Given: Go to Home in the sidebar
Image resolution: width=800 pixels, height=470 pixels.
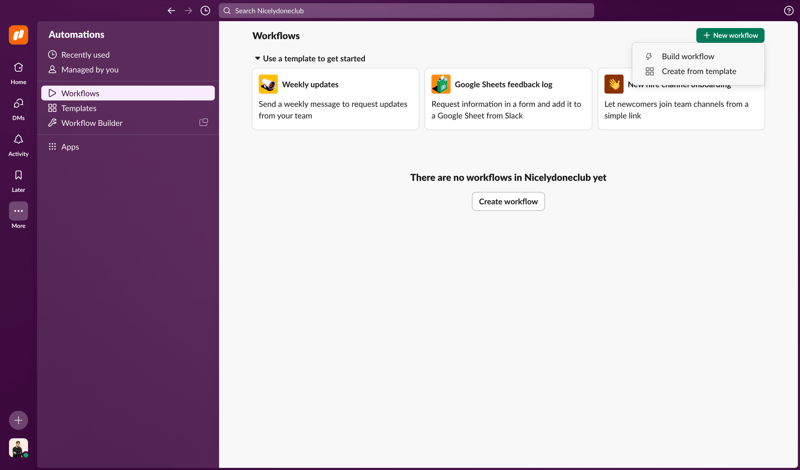Looking at the screenshot, I should (x=18, y=73).
